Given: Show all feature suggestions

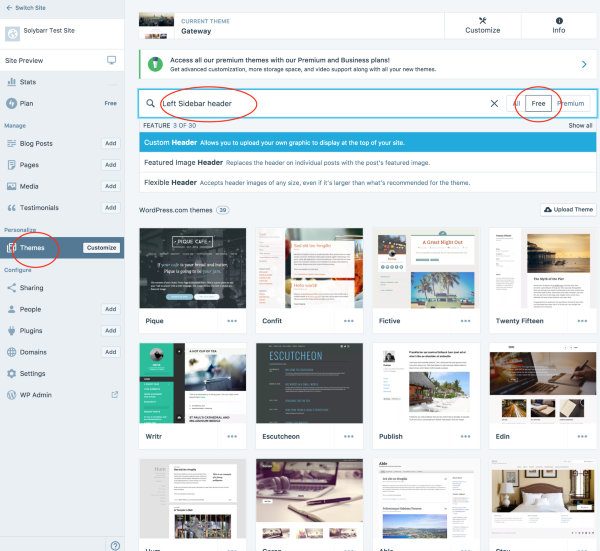Looking at the screenshot, I should pos(580,126).
